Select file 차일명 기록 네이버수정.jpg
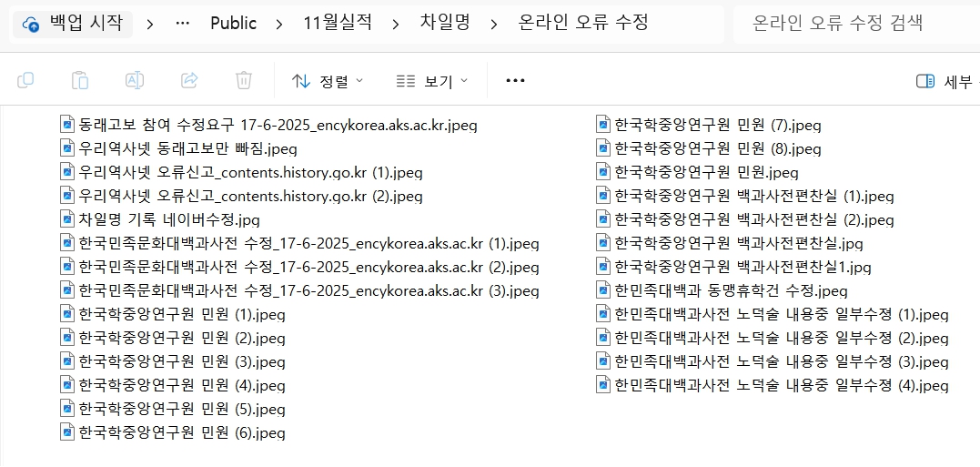 coord(160,219)
